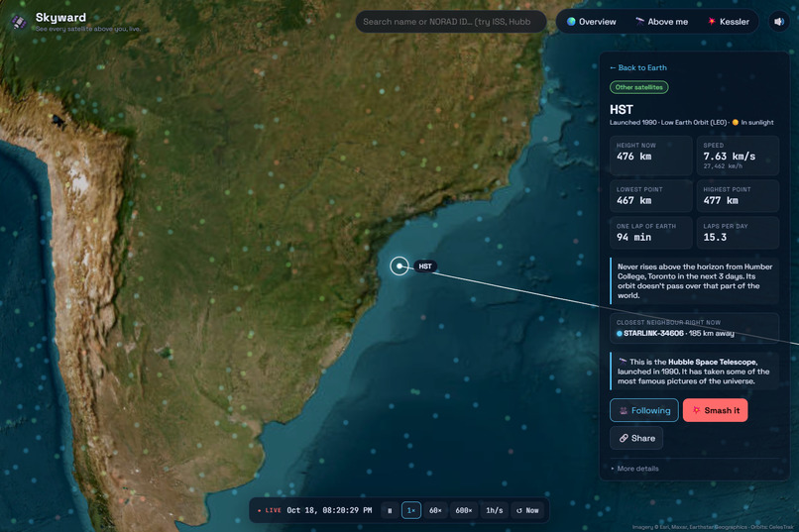Select 1× playback speed
Viewport: 799px width, 532px height.
pyautogui.click(x=411, y=510)
